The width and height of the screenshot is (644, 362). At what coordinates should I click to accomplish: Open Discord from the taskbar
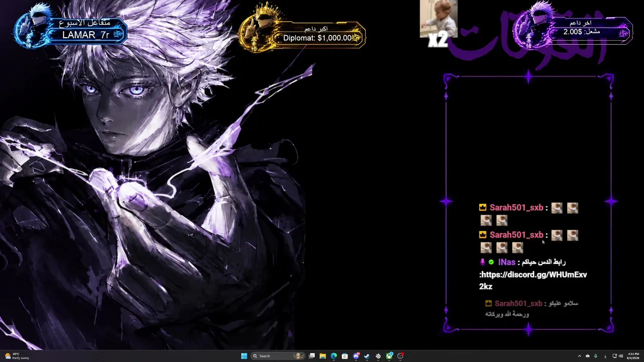point(356,356)
